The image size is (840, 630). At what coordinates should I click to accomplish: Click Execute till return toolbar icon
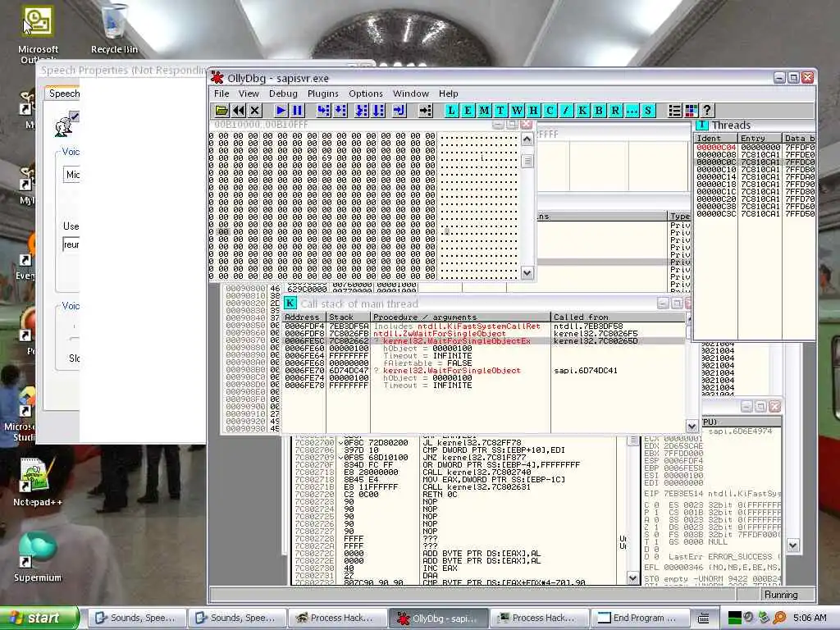pos(399,111)
